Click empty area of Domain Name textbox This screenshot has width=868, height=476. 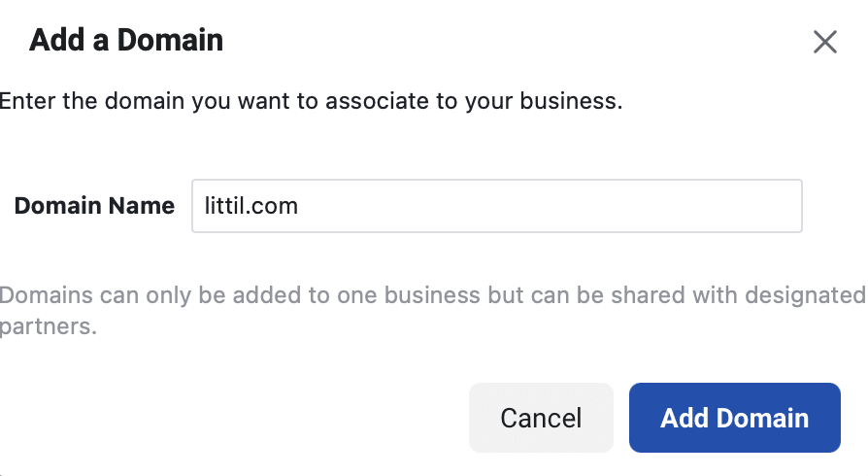(x=548, y=206)
